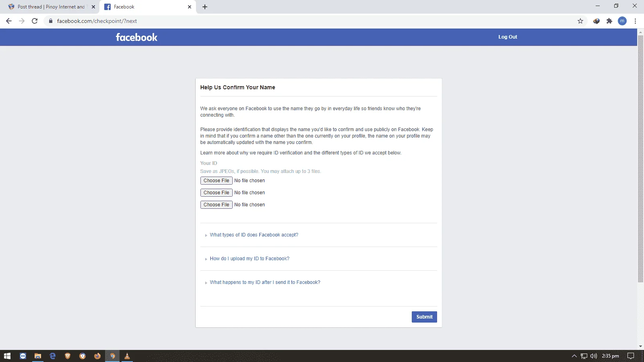Open the Windows Start menu
The height and width of the screenshot is (362, 644).
coord(7,356)
